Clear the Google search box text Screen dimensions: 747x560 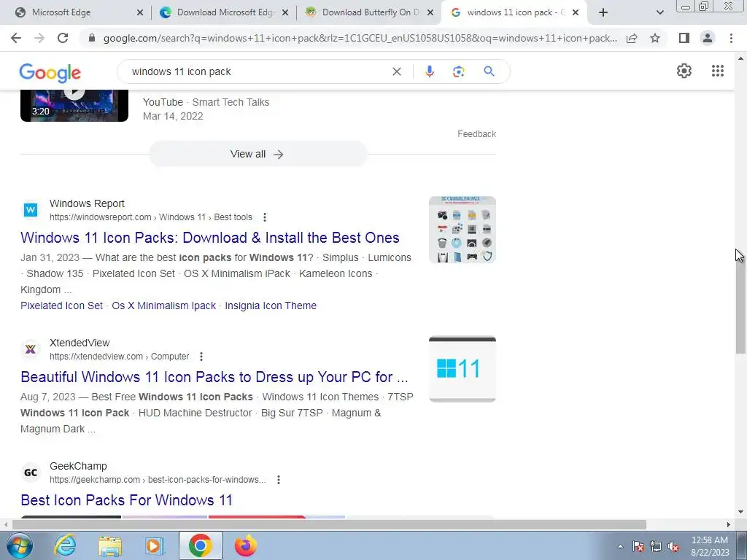coord(396,71)
